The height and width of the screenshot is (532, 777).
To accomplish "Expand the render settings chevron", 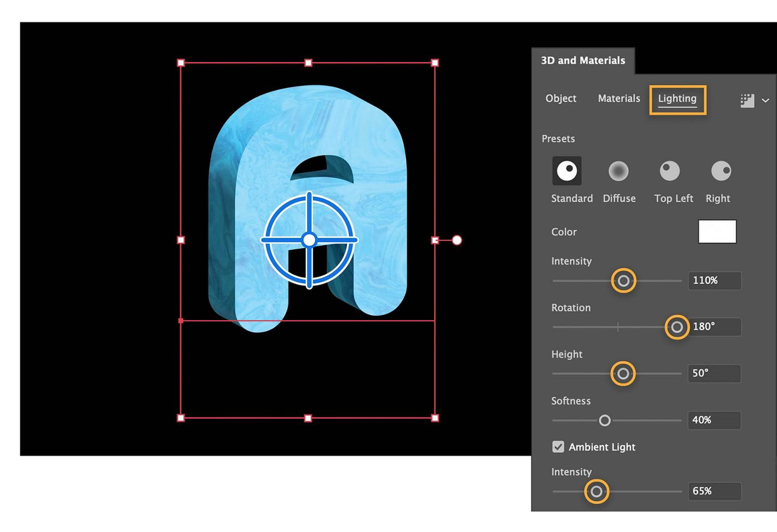I will pos(765,101).
